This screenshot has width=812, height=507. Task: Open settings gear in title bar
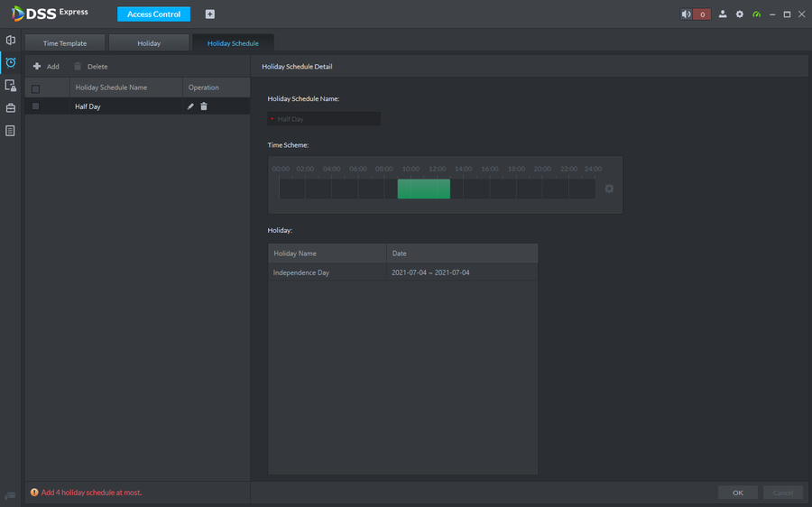tap(740, 14)
